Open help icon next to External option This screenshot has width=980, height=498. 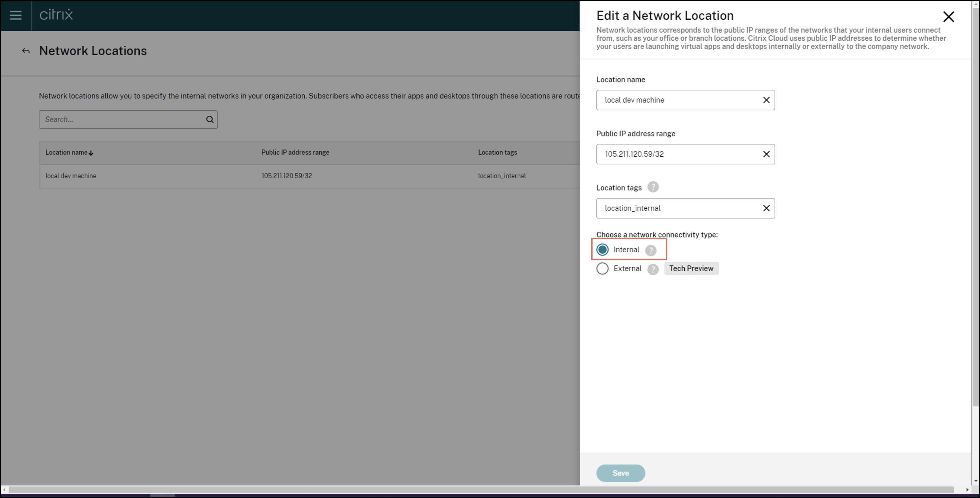[x=653, y=269]
